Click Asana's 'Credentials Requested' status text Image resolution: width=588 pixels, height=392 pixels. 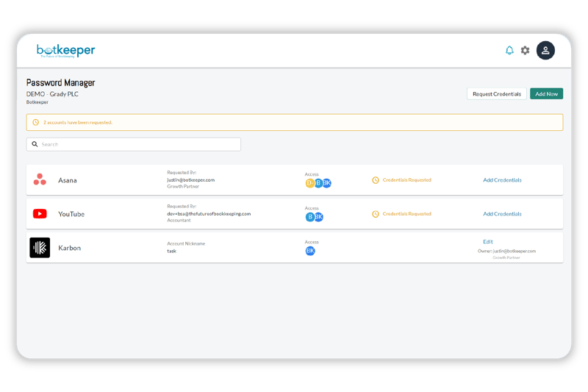407,180
